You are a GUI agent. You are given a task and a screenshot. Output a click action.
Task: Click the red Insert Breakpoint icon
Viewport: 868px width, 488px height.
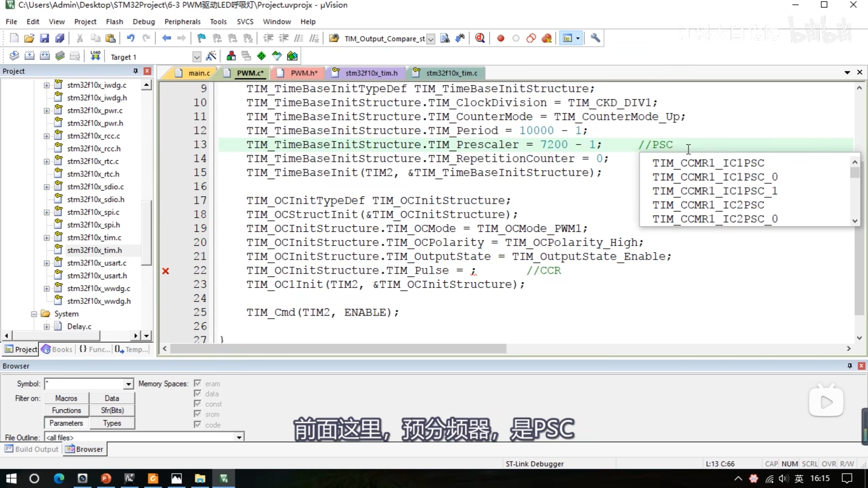(x=500, y=38)
